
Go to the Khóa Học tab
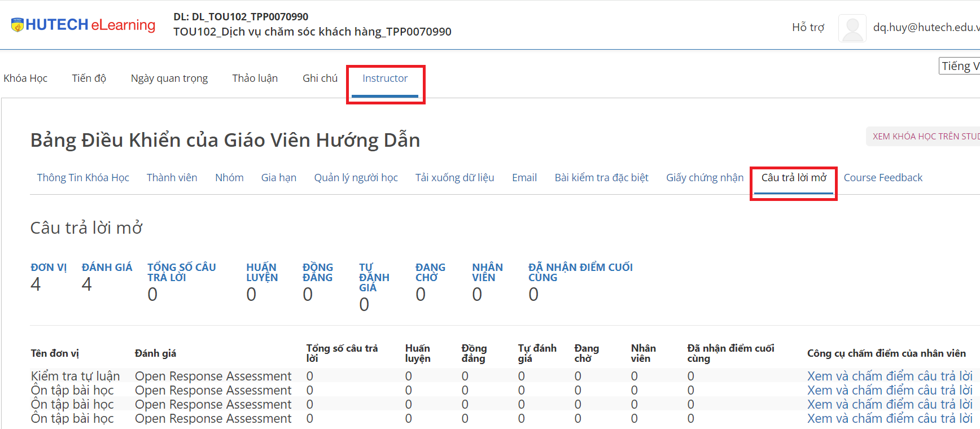pos(25,78)
